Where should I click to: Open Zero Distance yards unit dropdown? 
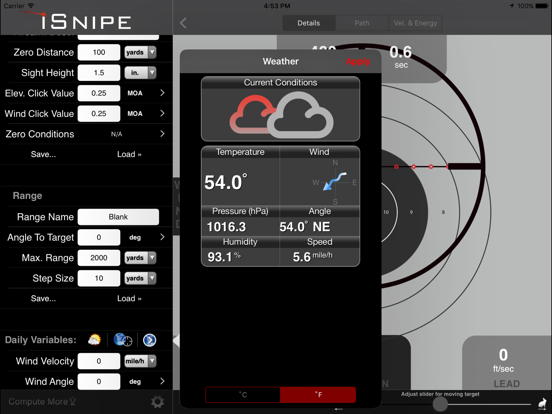140,52
